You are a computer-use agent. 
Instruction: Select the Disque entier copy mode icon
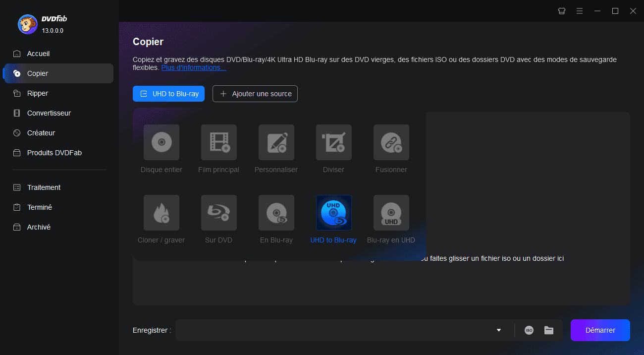click(x=161, y=142)
